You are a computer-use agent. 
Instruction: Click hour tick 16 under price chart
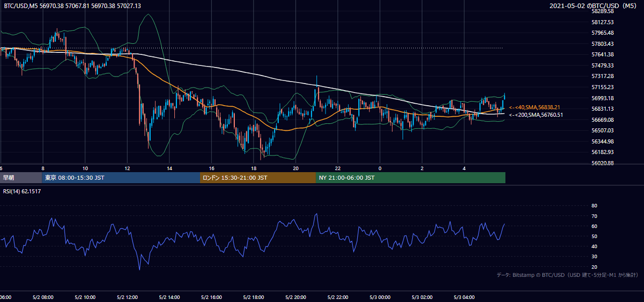point(211,169)
